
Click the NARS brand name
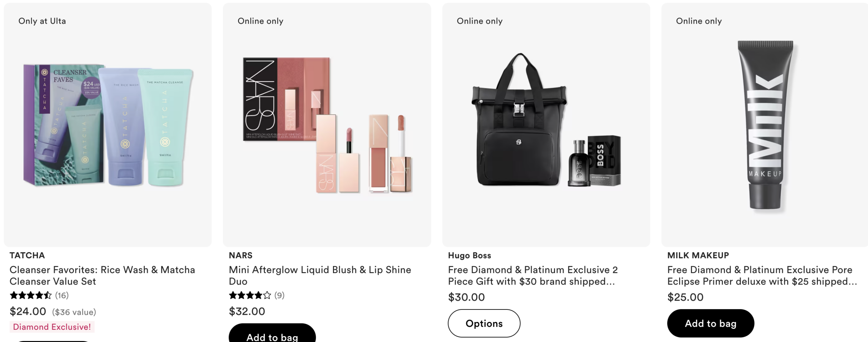(x=240, y=255)
